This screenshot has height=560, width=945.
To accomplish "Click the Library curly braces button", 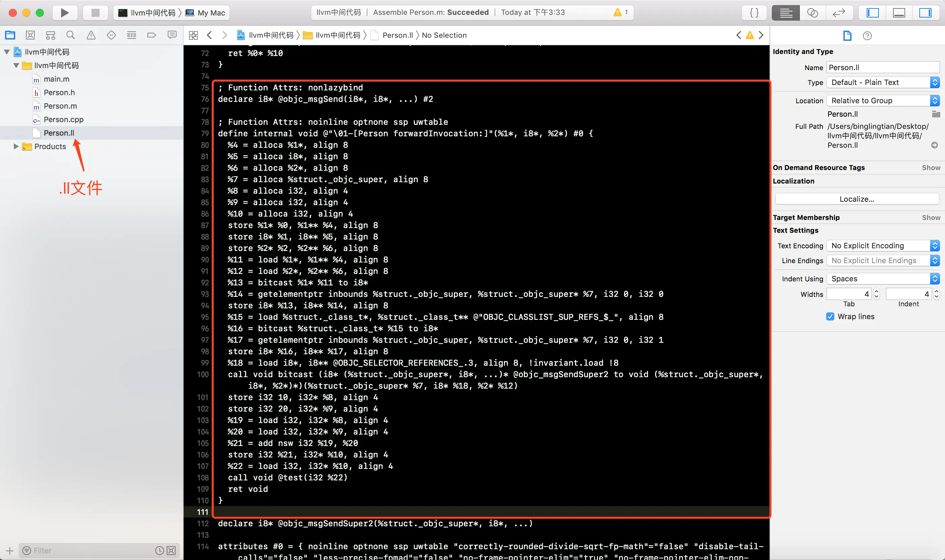I will point(754,13).
